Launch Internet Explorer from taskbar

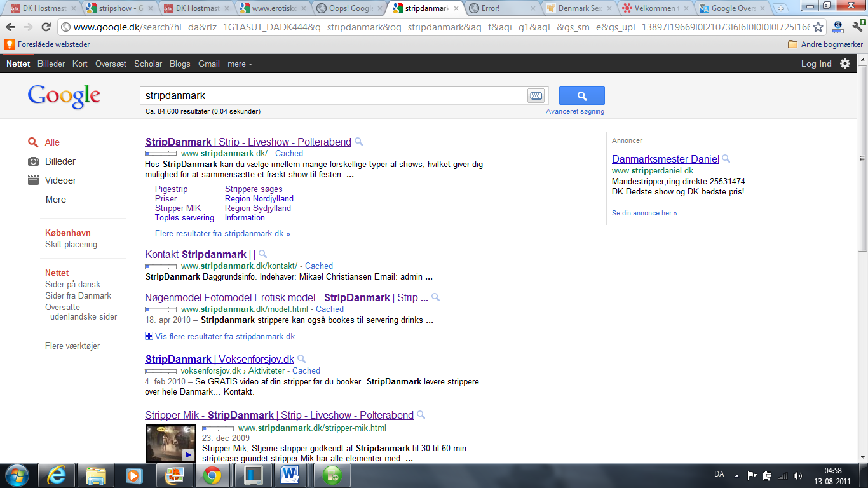click(x=56, y=475)
